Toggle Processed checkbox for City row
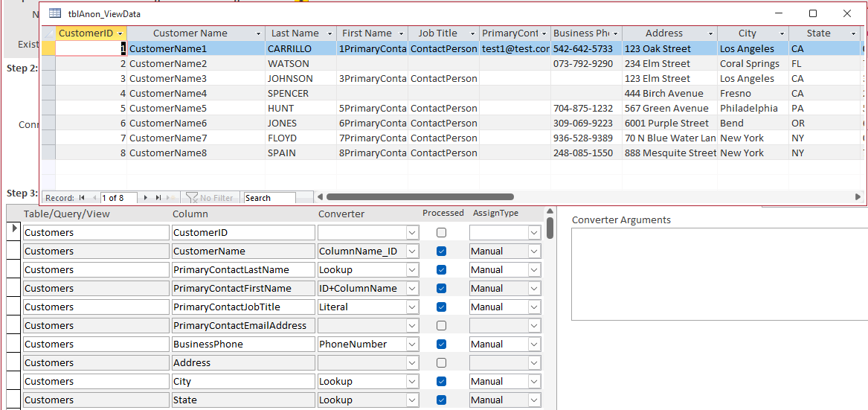Viewport: 868px width, 410px height. pyautogui.click(x=441, y=381)
